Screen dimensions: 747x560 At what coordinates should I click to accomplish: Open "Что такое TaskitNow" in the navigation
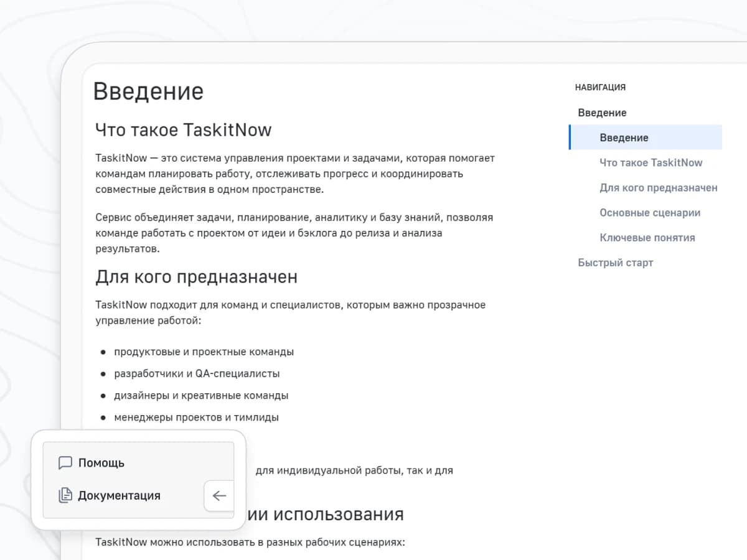651,162
